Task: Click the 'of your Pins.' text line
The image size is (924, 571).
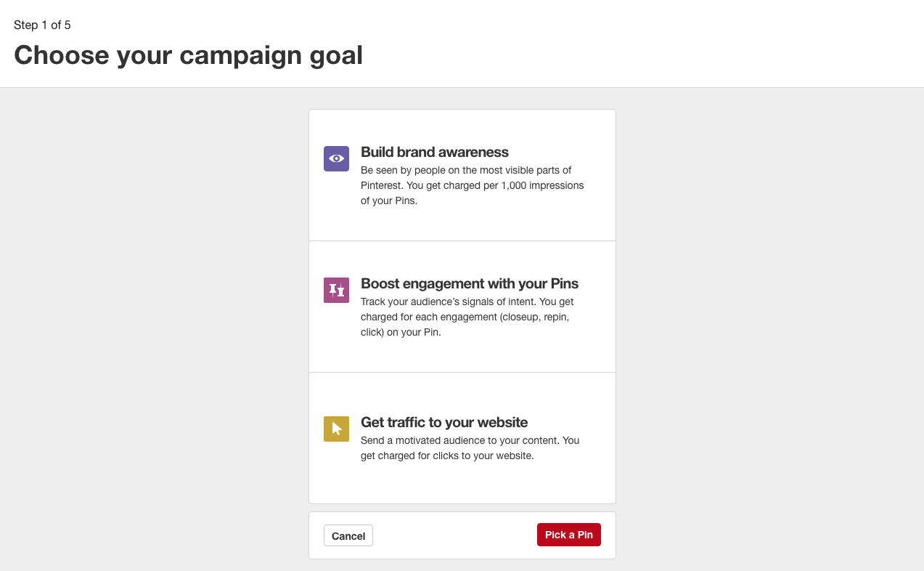Action: click(389, 201)
